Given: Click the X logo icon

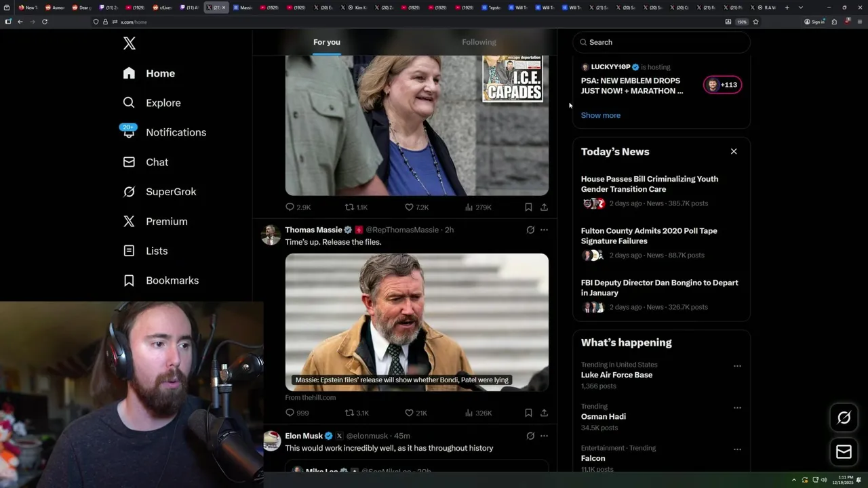Looking at the screenshot, I should pos(130,43).
